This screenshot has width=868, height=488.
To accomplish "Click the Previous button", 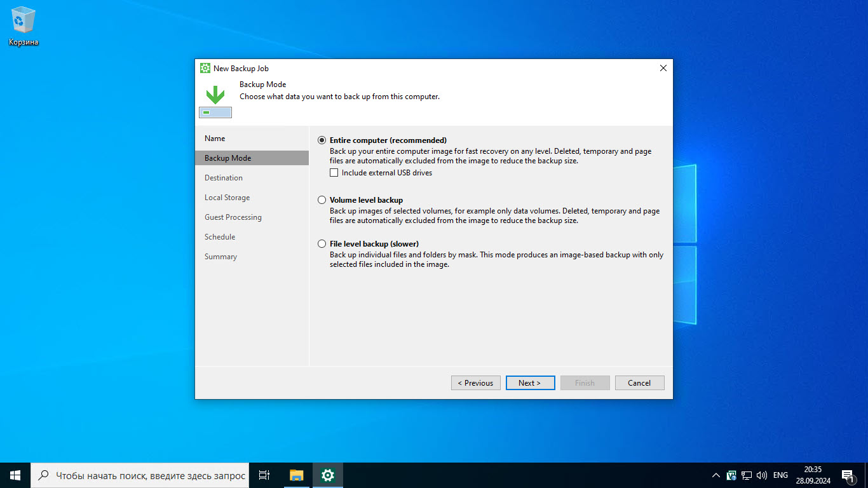I will [x=476, y=383].
